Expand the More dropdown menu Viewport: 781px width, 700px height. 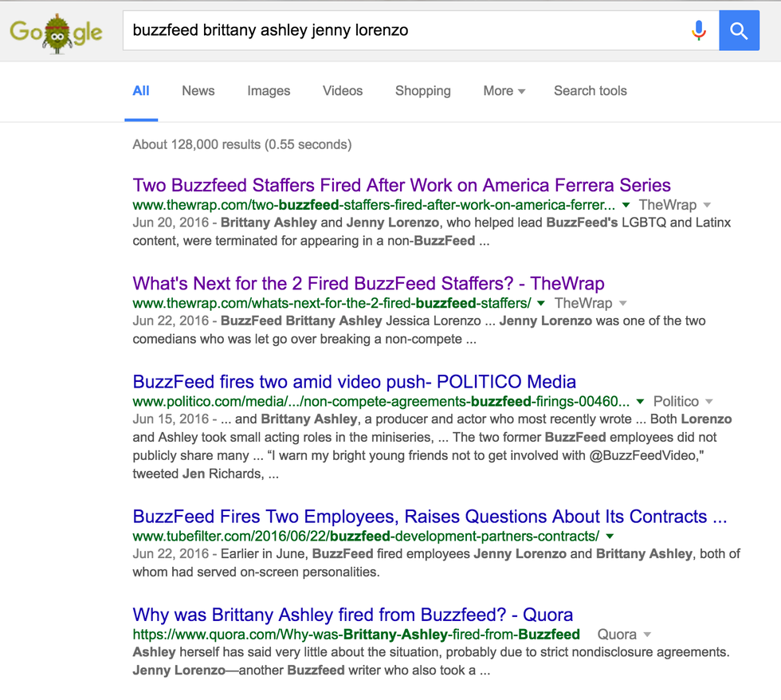tap(504, 91)
